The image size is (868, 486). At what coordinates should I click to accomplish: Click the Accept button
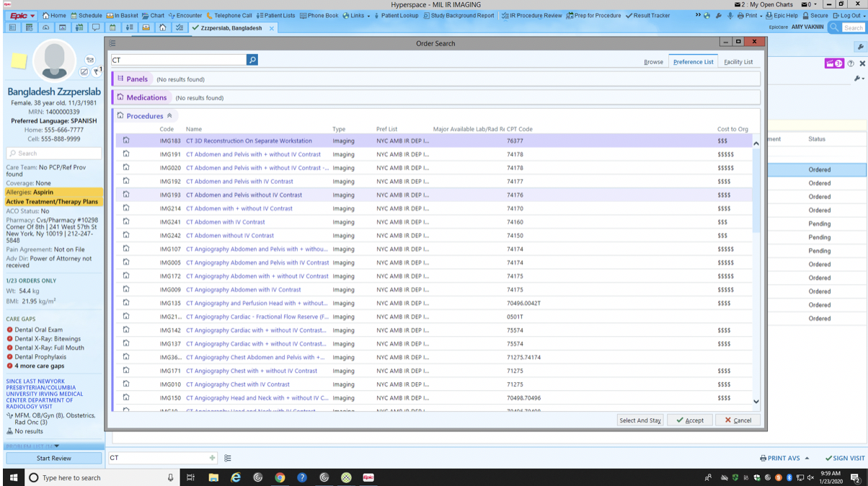point(690,420)
